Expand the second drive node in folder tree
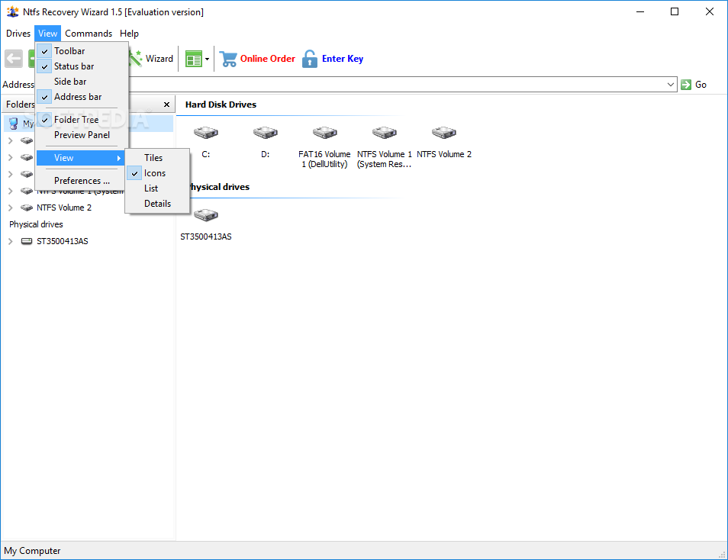 pyautogui.click(x=10, y=157)
